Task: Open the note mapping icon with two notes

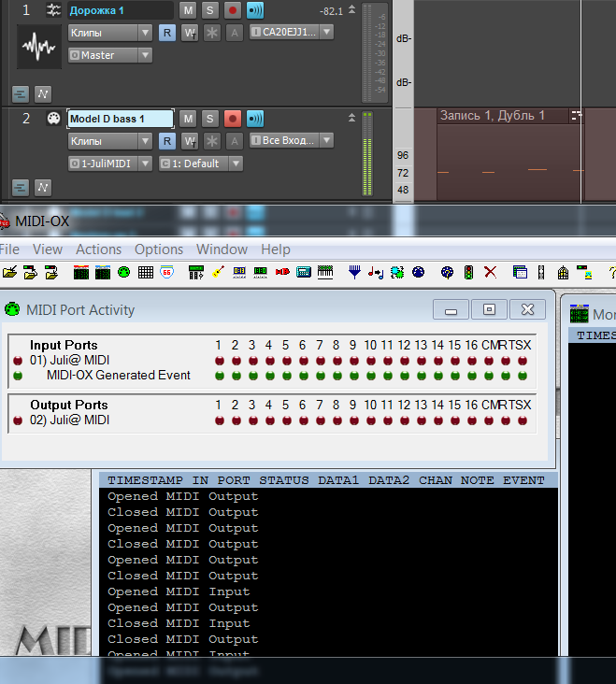Action: tap(375, 272)
